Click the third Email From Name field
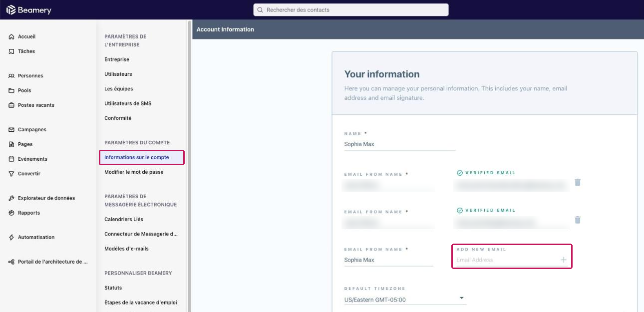 (388, 260)
